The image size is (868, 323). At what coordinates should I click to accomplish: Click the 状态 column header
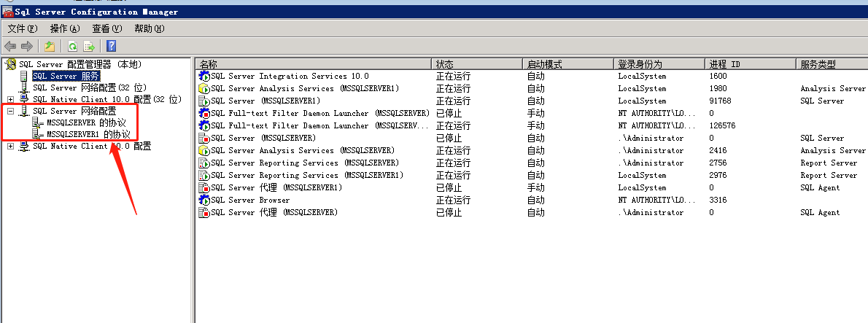pyautogui.click(x=445, y=64)
